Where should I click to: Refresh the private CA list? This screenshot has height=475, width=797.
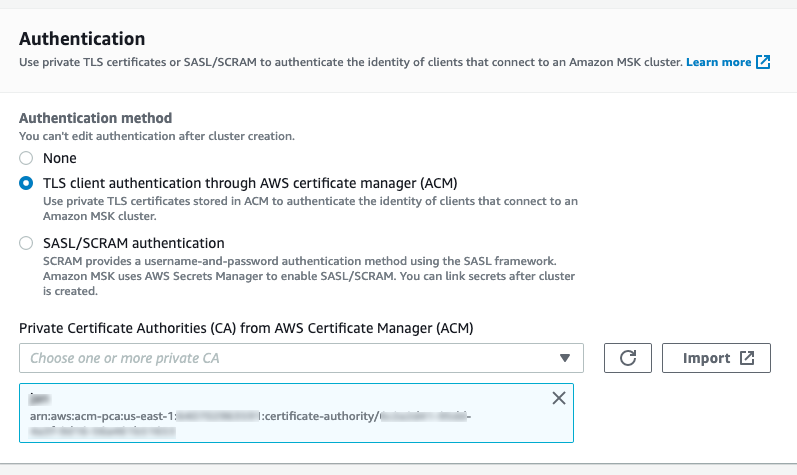tap(628, 358)
